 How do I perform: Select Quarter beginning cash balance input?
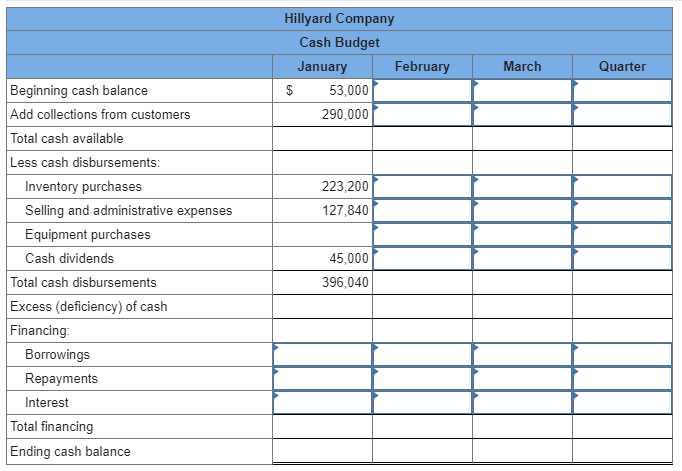tap(622, 90)
